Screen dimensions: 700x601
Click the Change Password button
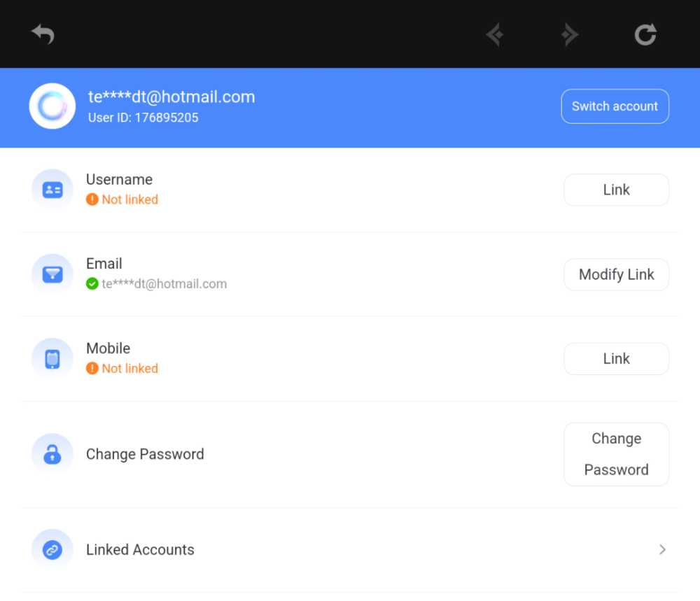tap(616, 454)
